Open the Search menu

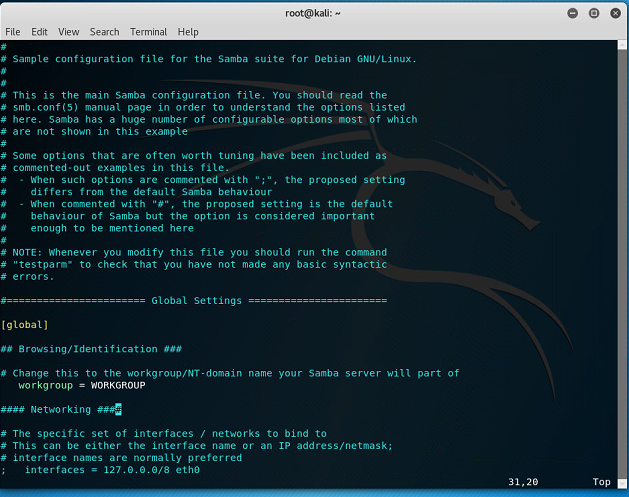[x=104, y=32]
